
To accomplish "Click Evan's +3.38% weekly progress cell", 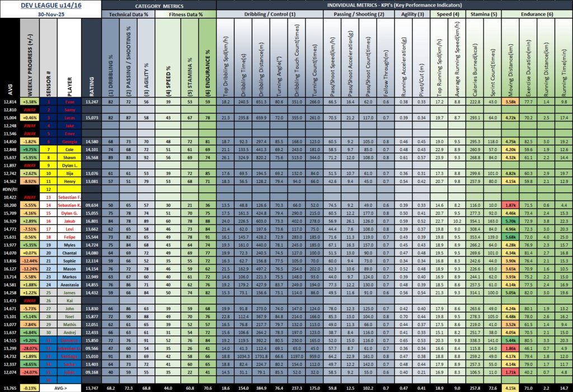I will [x=29, y=103].
